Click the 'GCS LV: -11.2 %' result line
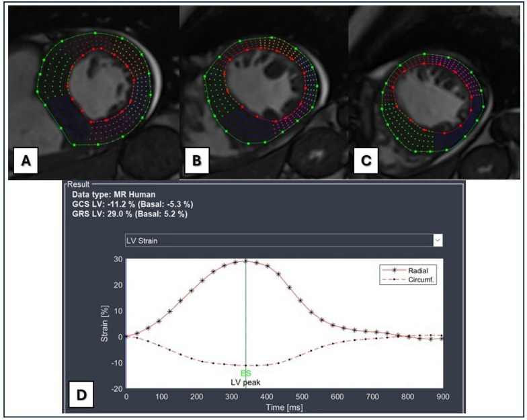 [132, 204]
